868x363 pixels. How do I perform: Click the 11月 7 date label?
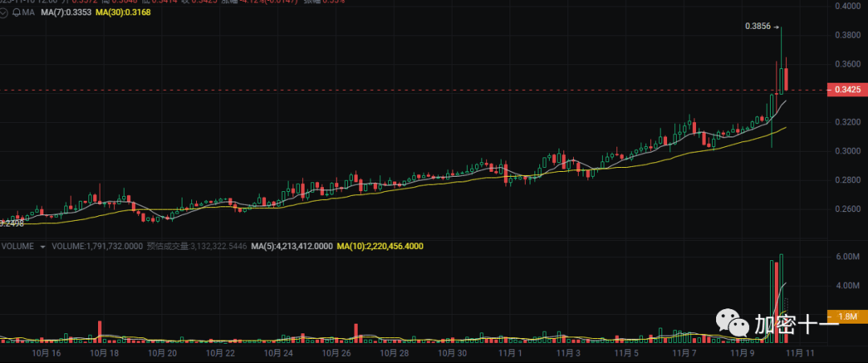686,353
